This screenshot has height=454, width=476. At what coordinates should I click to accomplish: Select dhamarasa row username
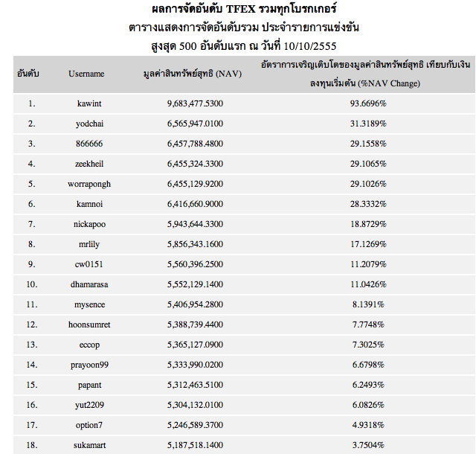(x=89, y=284)
